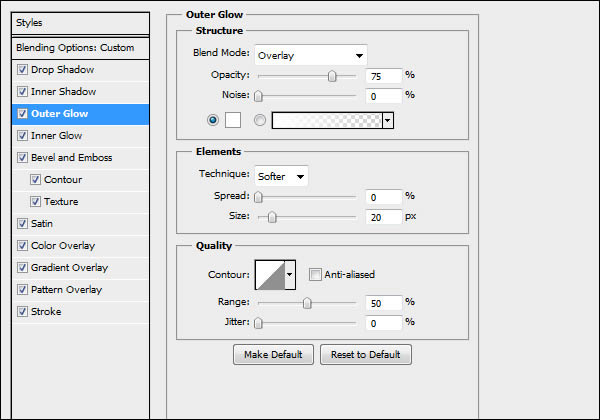Expand the gradient picker dropdown arrow

pos(388,120)
